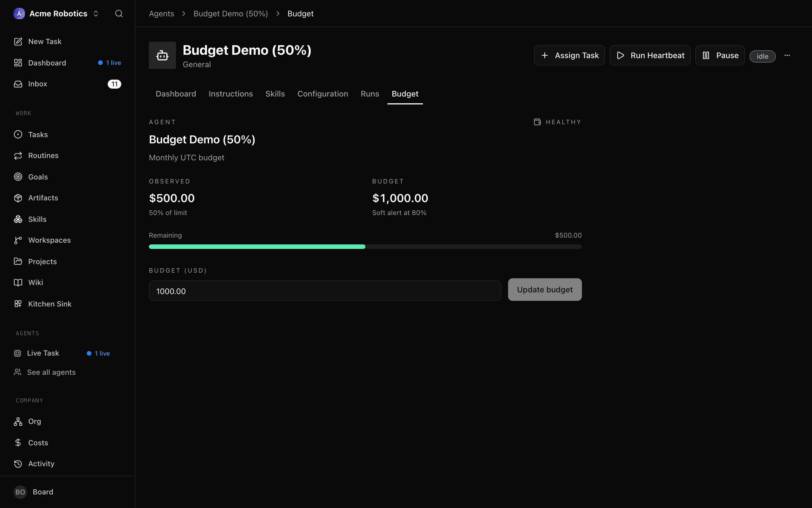812x508 pixels.
Task: Click the $1,000.00 budget amount
Action: (400, 198)
